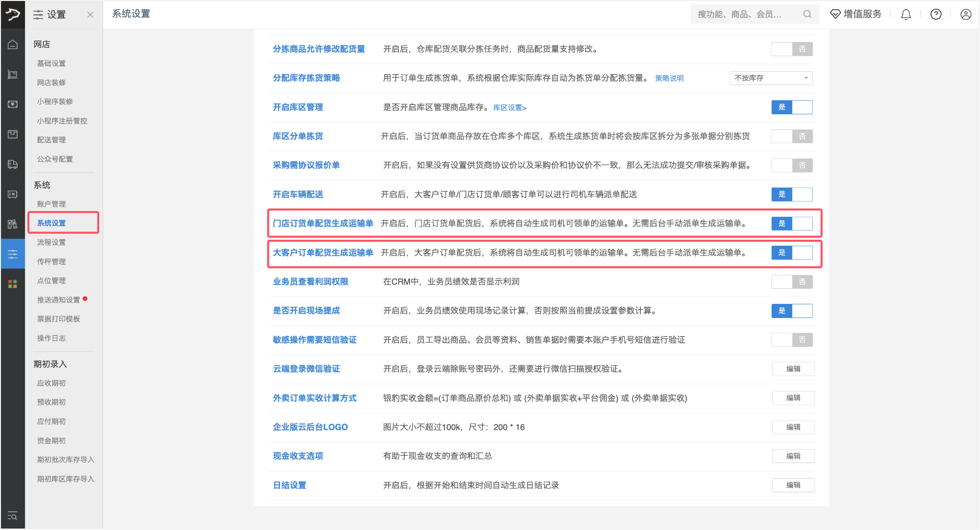Open the home dashboard icon in sidebar
The height and width of the screenshot is (530, 980).
[x=13, y=44]
